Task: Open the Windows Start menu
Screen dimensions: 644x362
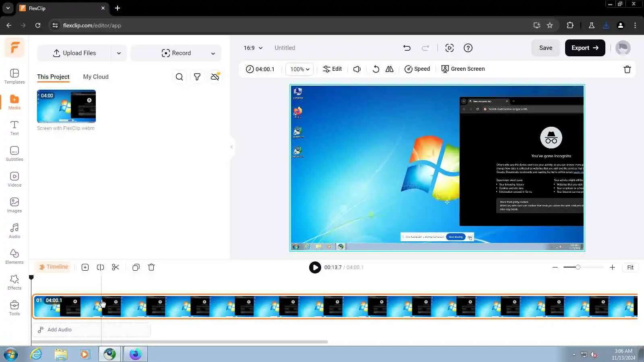Action: tap(10, 354)
